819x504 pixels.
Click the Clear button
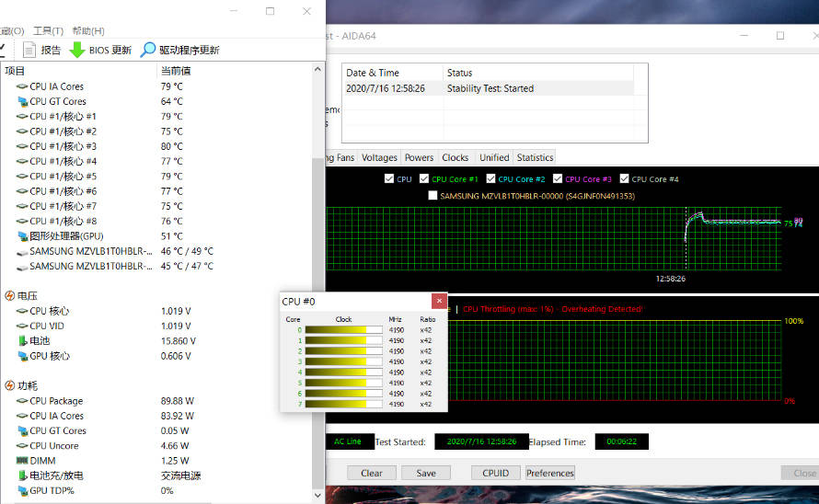pos(372,473)
